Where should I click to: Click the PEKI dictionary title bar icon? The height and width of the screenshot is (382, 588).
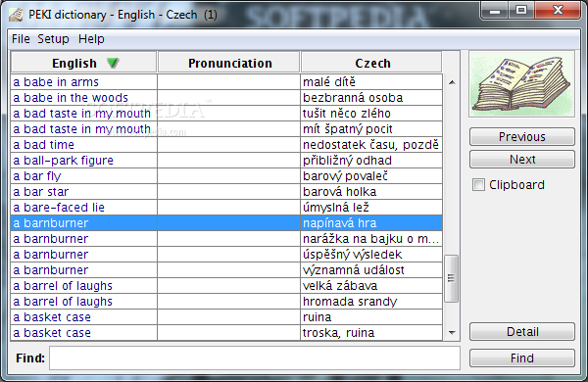tap(16, 15)
